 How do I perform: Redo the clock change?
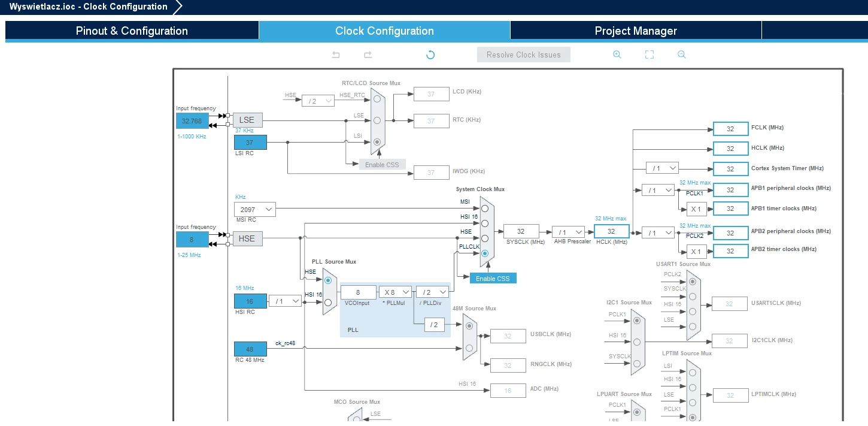[368, 55]
